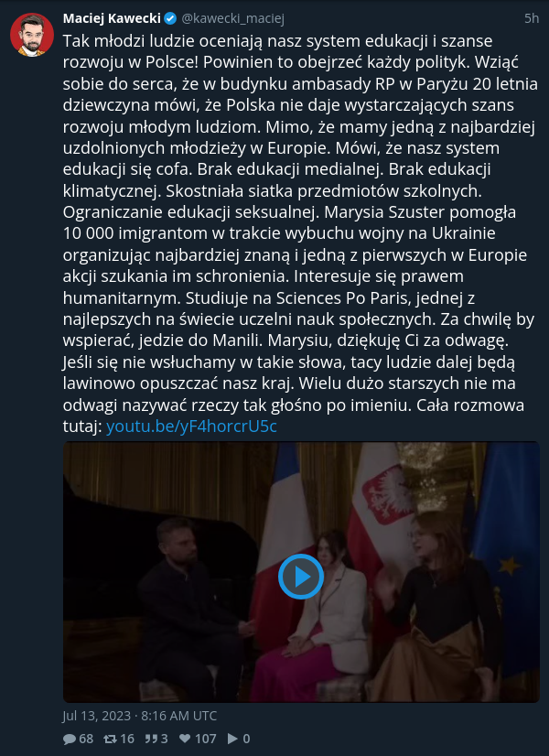Click the retweet count 16
The image size is (549, 756).
click(127, 739)
